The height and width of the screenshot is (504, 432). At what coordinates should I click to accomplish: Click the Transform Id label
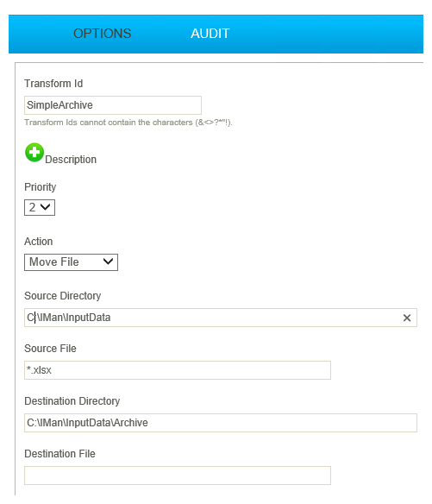coord(53,84)
